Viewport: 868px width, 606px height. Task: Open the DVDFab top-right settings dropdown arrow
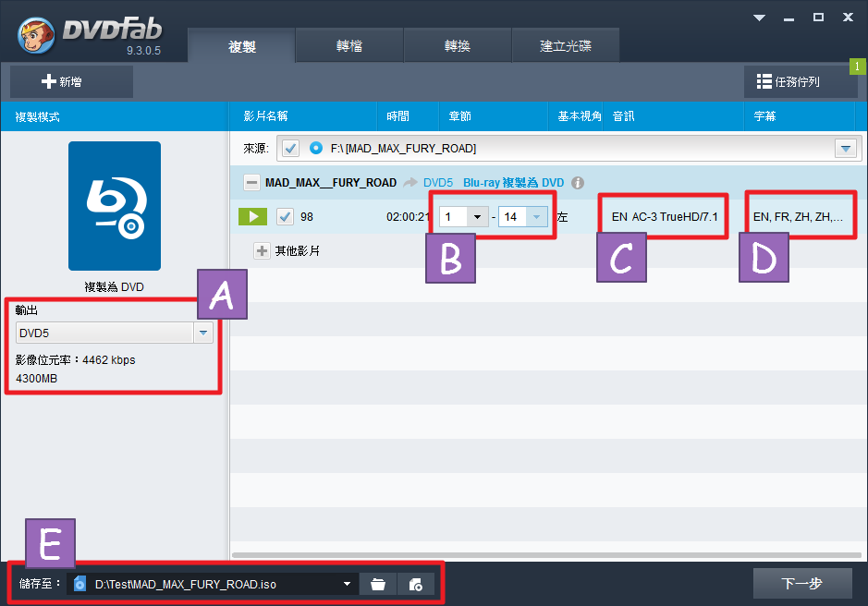click(760, 18)
